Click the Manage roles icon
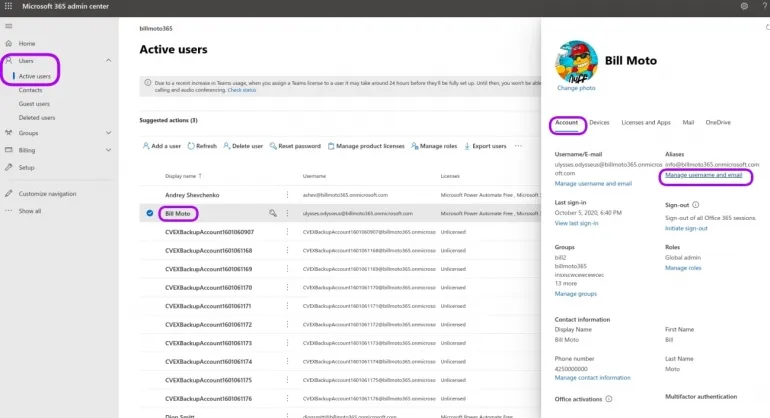 point(414,146)
